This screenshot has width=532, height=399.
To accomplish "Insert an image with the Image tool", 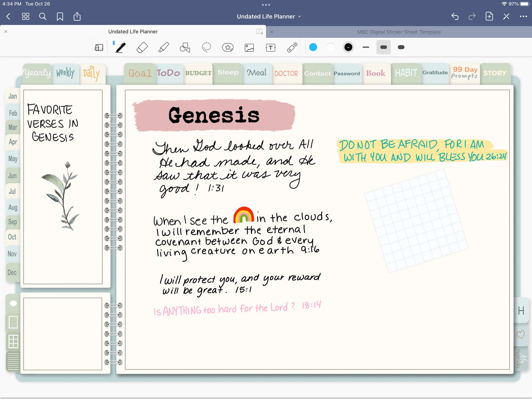I will (249, 48).
